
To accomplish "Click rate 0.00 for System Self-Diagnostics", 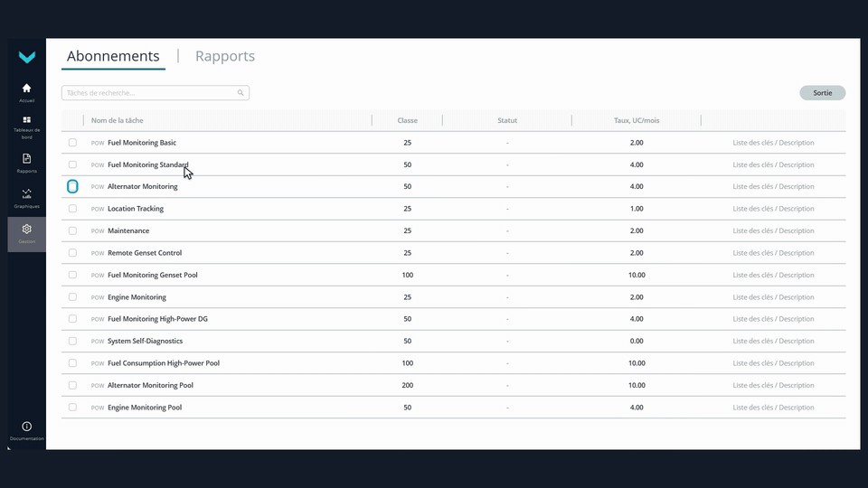I will click(637, 341).
